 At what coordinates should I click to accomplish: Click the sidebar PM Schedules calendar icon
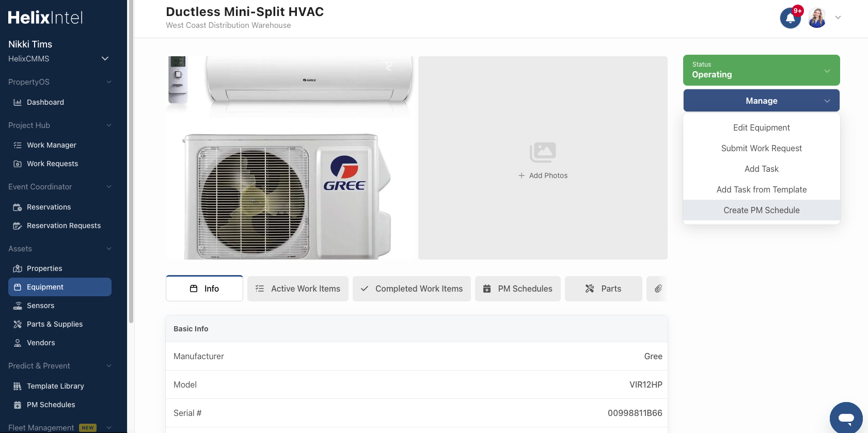[x=18, y=405]
